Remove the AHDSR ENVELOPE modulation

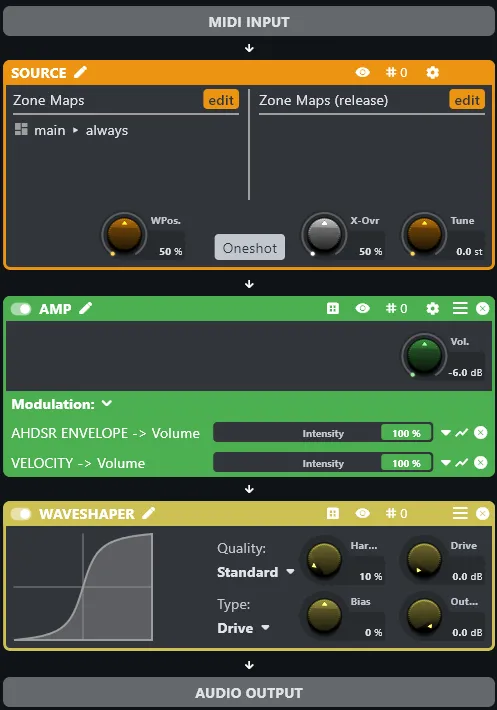[x=481, y=432]
